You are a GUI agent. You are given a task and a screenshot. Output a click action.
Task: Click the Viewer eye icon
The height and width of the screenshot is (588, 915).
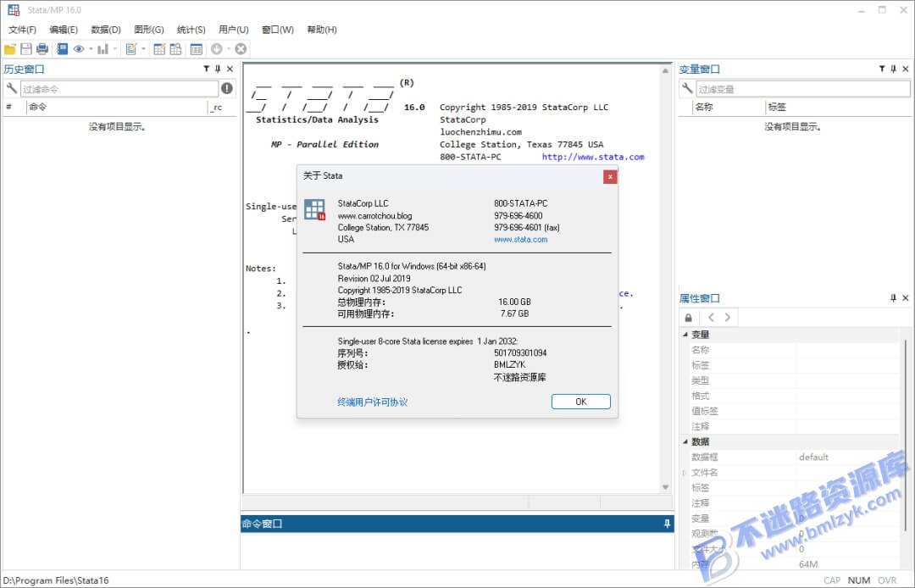(x=79, y=50)
